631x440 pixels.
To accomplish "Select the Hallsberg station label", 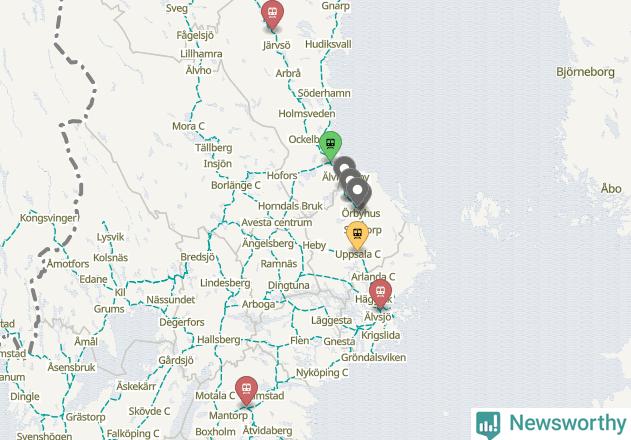I will click(x=219, y=340).
